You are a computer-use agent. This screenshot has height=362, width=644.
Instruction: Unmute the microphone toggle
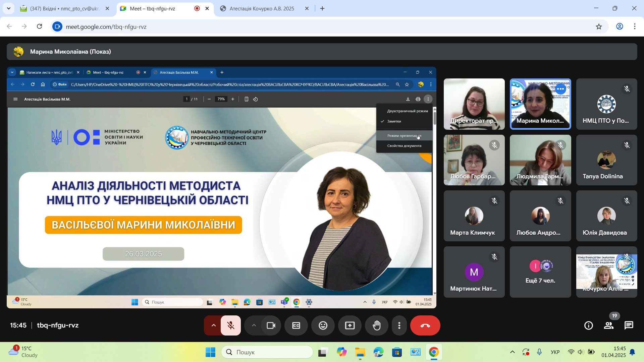[231, 325]
